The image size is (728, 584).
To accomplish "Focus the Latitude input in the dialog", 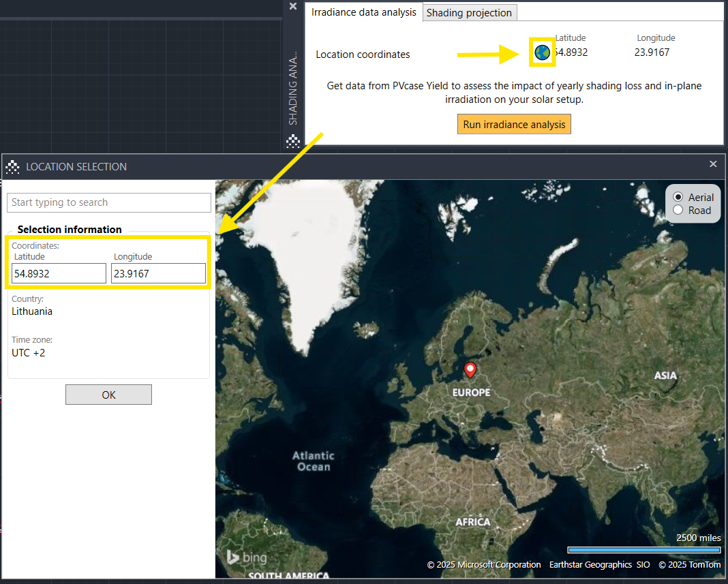I will coord(59,274).
